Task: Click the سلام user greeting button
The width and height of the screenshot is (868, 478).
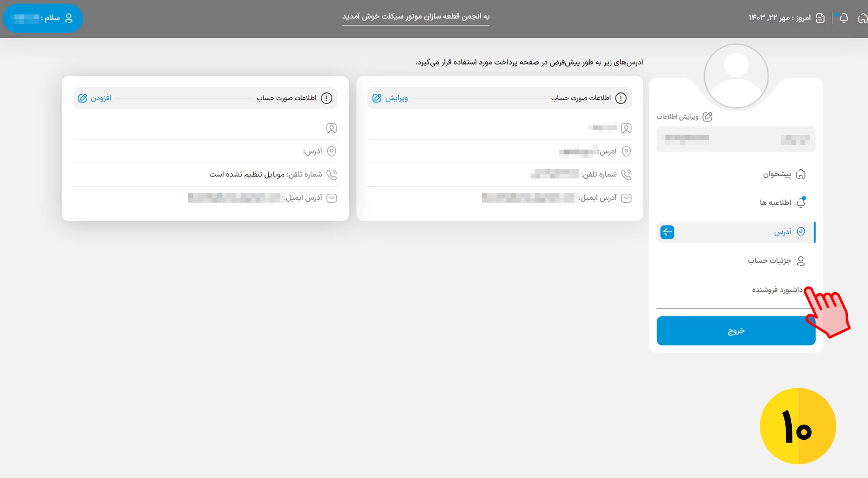Action: click(43, 18)
